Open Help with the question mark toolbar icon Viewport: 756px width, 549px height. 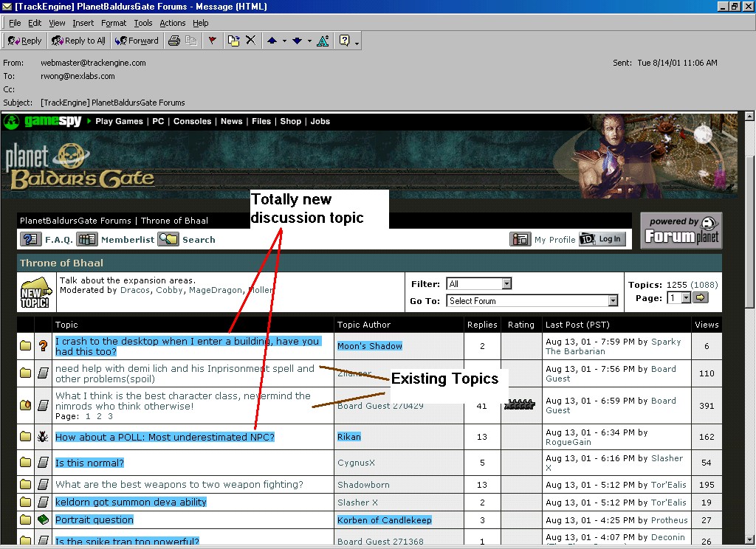point(344,41)
